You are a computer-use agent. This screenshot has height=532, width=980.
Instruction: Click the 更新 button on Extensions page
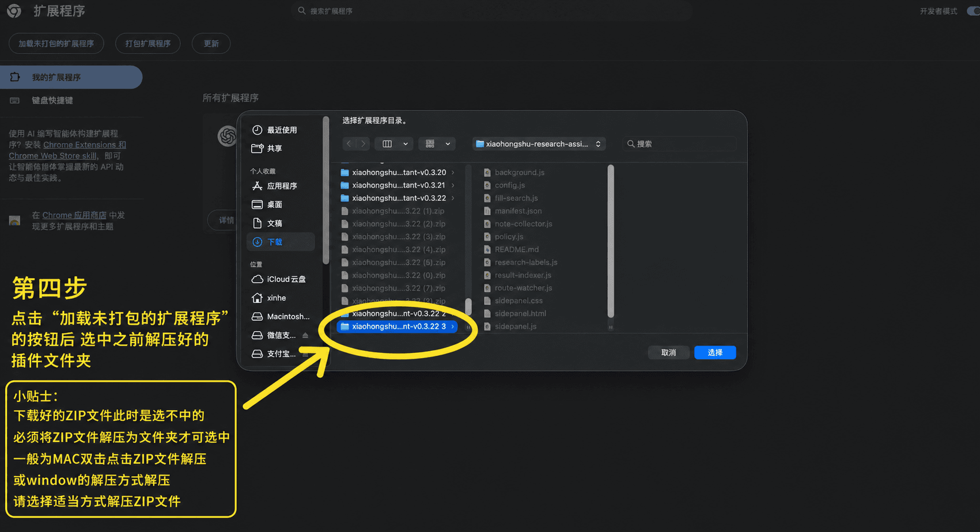211,44
